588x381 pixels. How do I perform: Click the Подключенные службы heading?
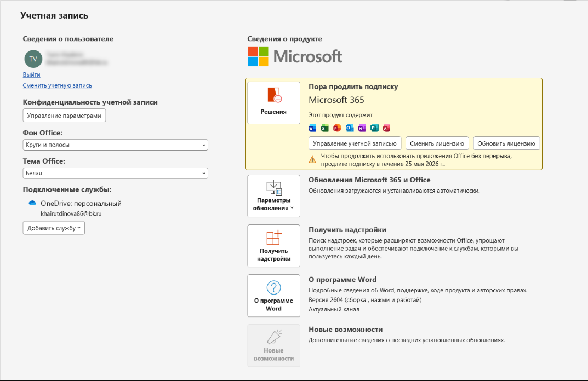pyautogui.click(x=67, y=189)
